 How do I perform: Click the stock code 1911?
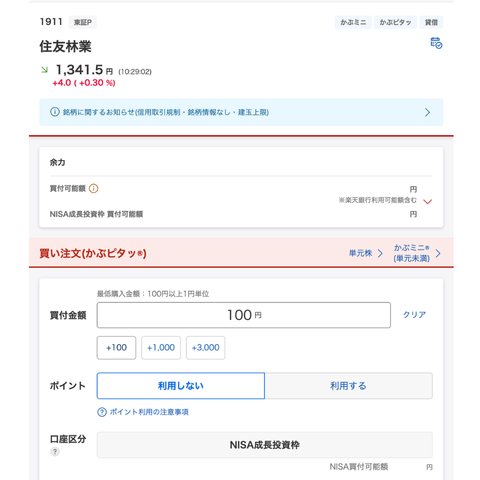pos(51,22)
